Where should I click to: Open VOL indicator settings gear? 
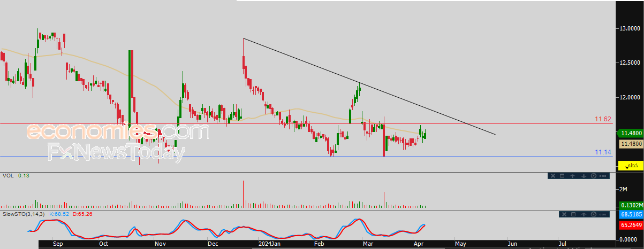[593, 176]
